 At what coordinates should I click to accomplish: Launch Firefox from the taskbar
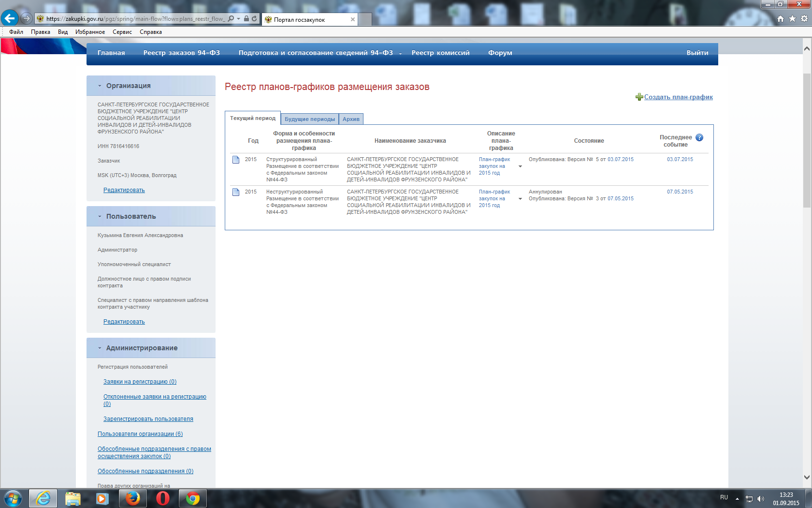tap(132, 498)
